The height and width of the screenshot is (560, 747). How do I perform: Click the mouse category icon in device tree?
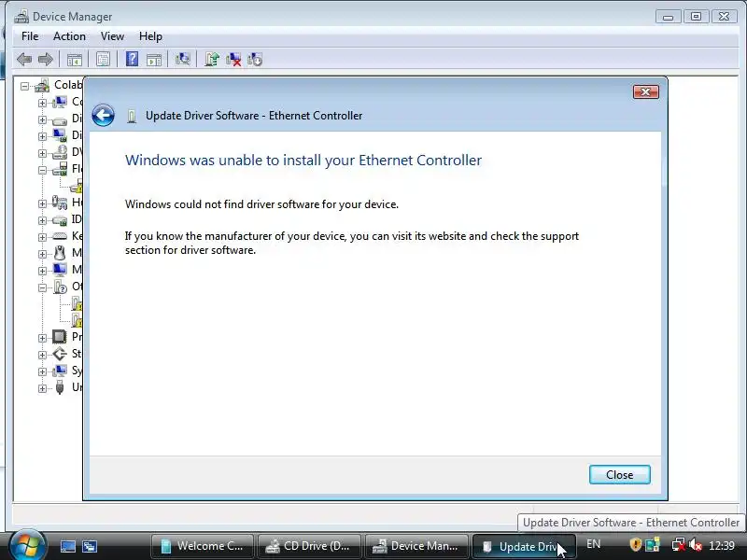pyautogui.click(x=60, y=253)
